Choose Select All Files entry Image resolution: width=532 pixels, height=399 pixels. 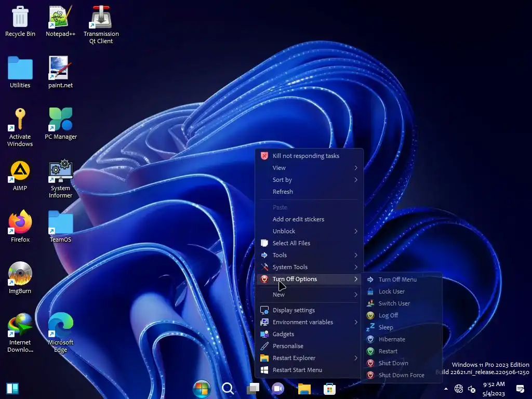pyautogui.click(x=309, y=243)
